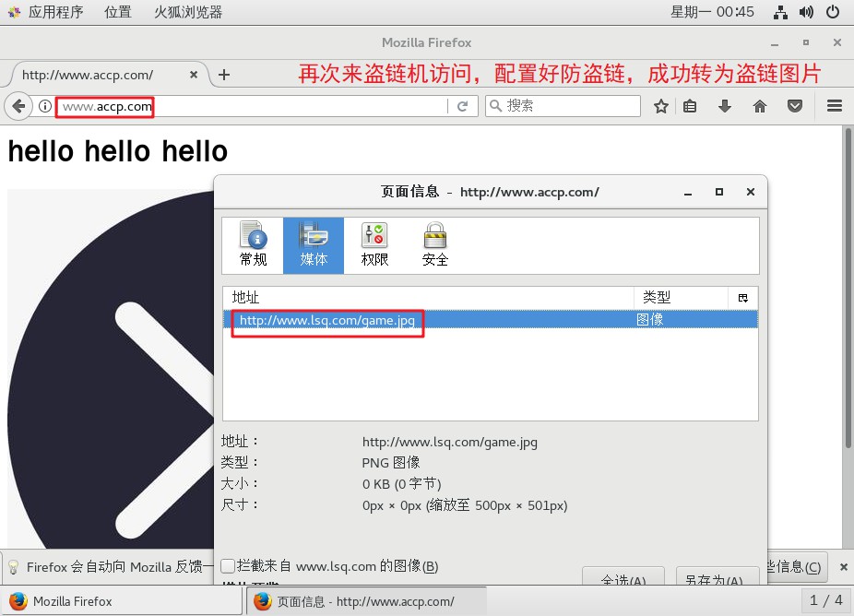
Task: Open column picker in media list header
Action: click(743, 298)
